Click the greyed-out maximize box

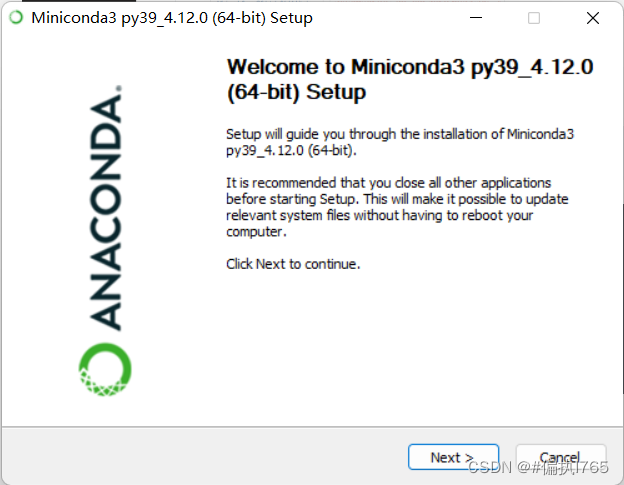click(x=534, y=18)
